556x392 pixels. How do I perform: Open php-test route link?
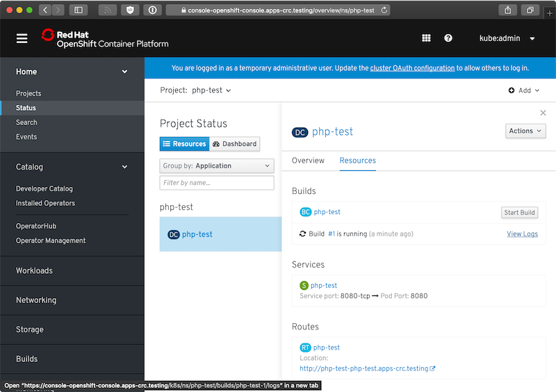(x=327, y=348)
